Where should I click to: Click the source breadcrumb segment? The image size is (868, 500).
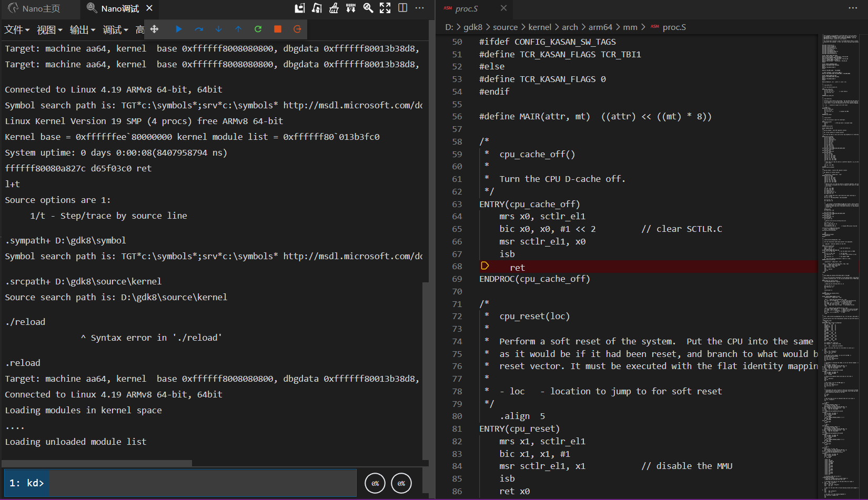pos(506,27)
